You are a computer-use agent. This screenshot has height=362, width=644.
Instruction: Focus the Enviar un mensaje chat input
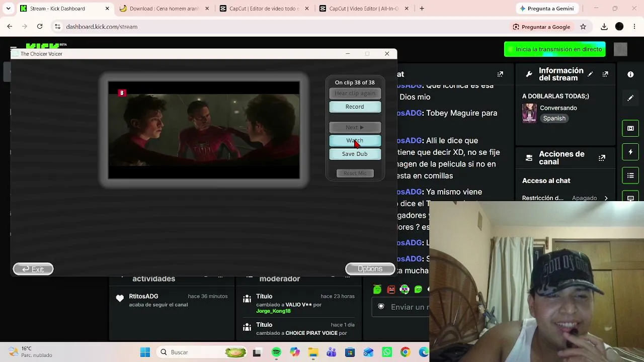click(x=400, y=307)
